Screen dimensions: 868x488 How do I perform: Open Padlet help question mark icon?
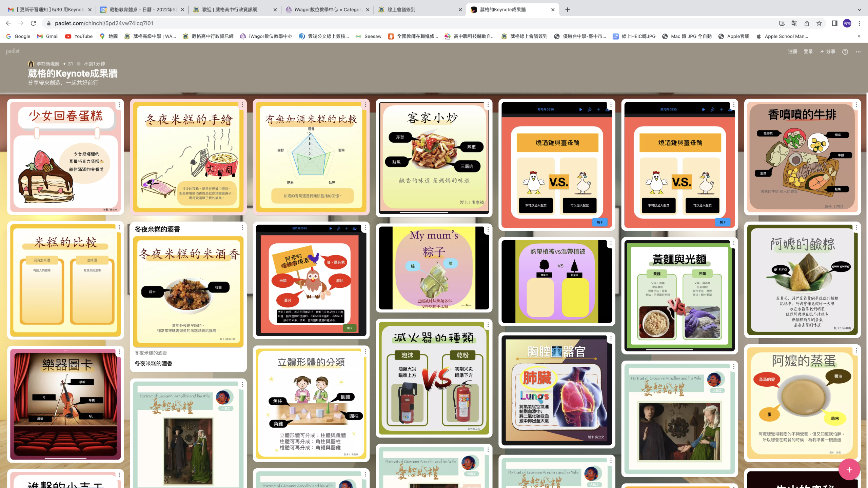pos(845,52)
